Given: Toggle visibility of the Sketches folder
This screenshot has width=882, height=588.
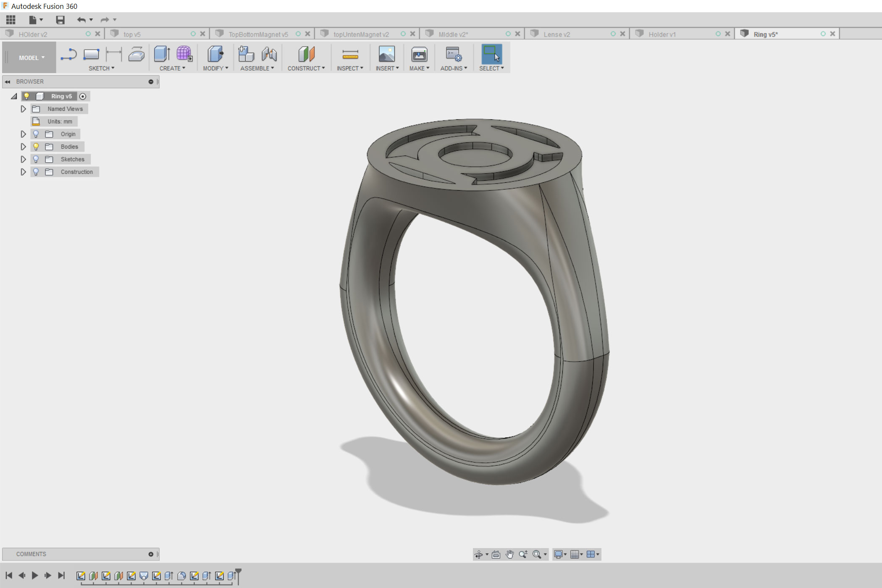Looking at the screenshot, I should click(37, 159).
